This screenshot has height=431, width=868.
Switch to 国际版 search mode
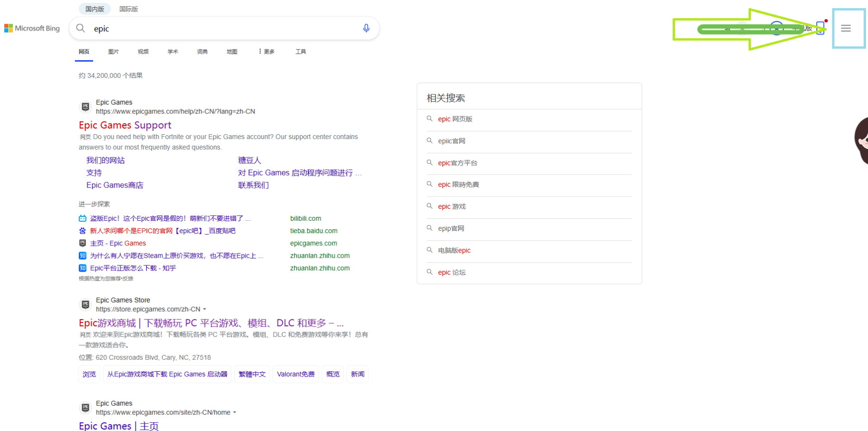tap(129, 9)
